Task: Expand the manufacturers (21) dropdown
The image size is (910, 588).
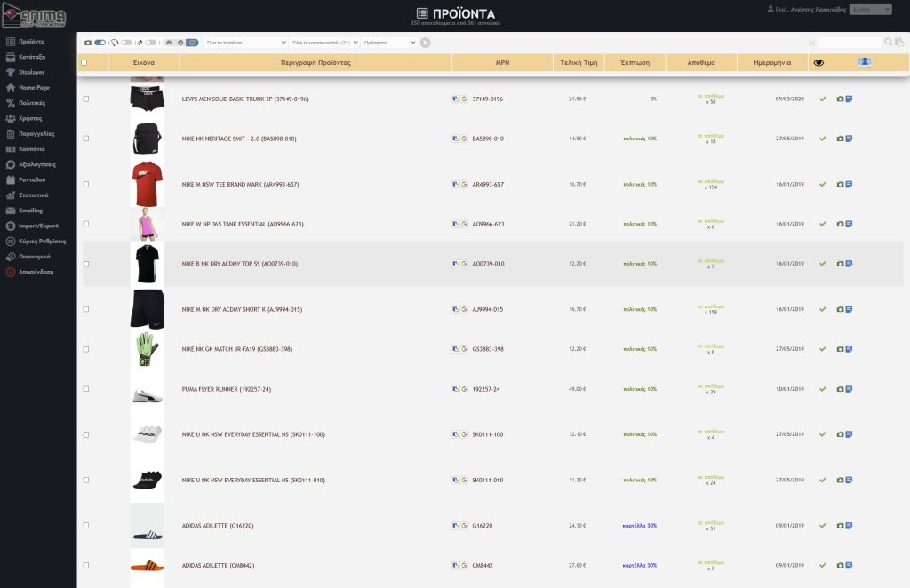Action: (324, 43)
